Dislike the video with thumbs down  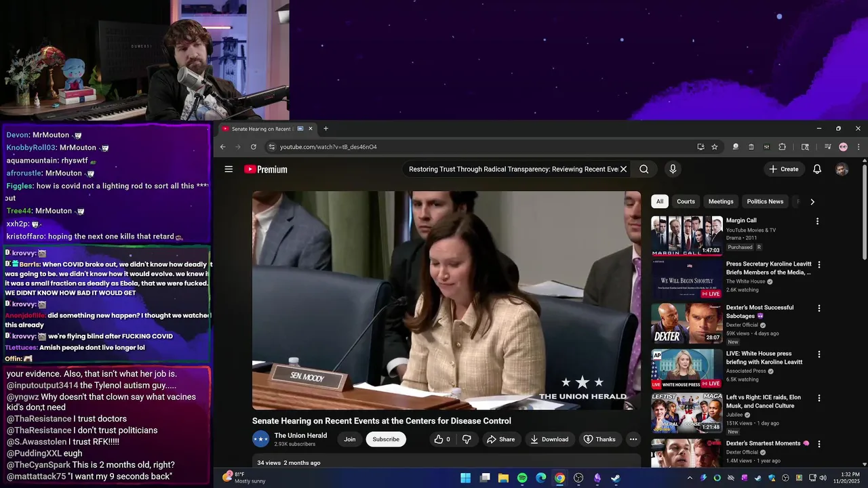467,439
